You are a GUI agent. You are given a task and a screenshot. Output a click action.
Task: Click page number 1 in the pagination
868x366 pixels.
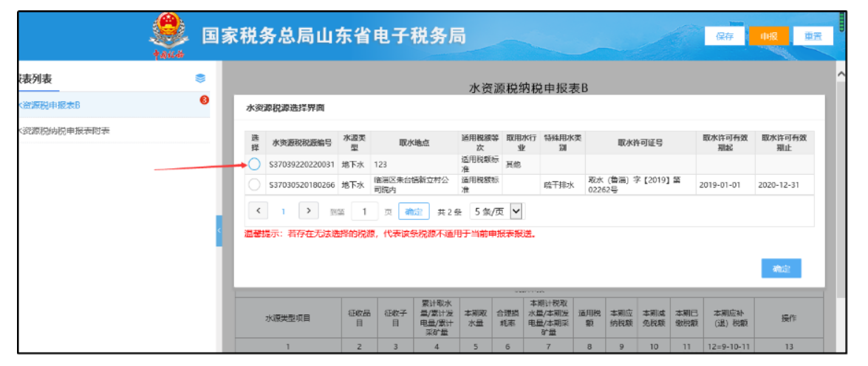(x=283, y=212)
